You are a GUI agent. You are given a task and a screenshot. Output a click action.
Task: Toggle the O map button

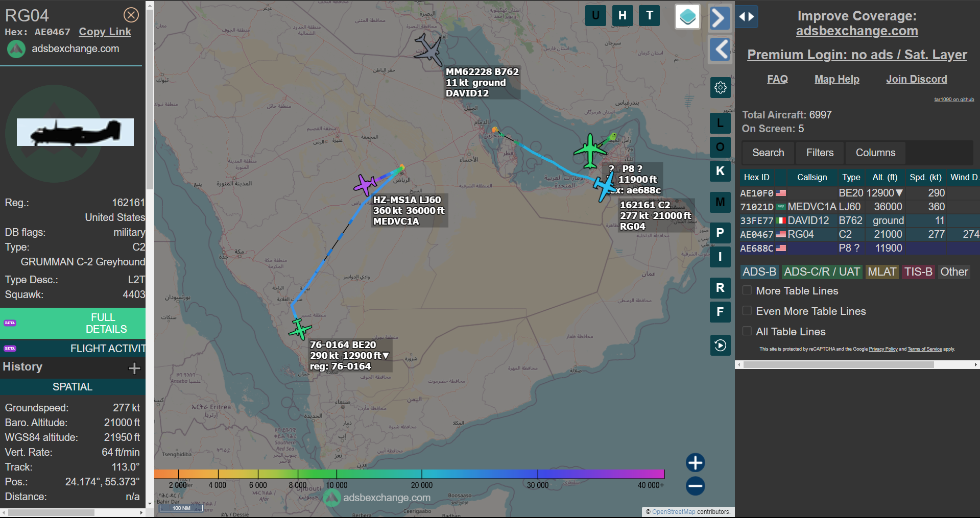[720, 147]
